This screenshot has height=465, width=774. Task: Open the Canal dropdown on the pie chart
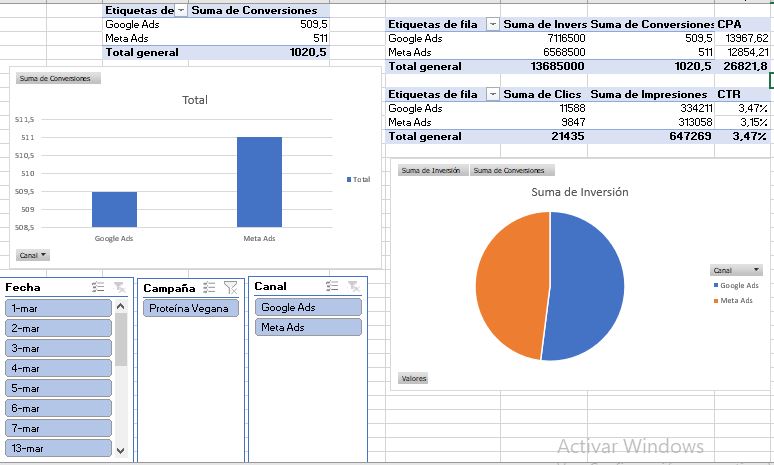736,270
